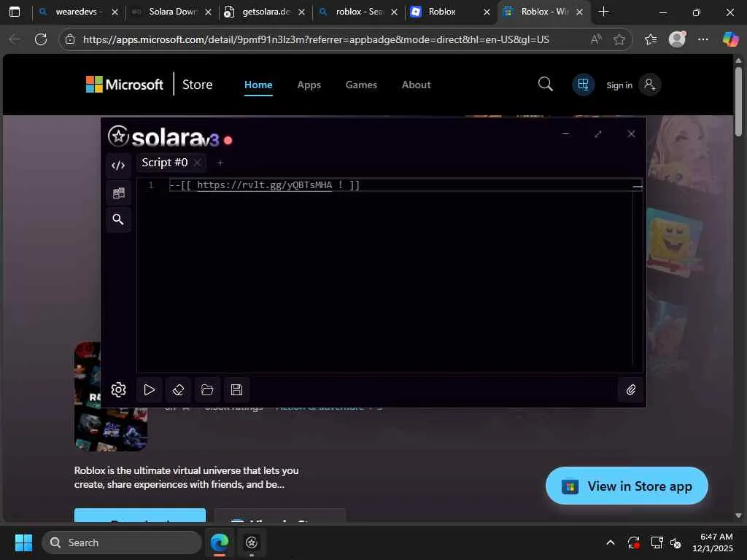This screenshot has height=560, width=747.
Task: Open the script hub sidebar icon
Action: [118, 192]
